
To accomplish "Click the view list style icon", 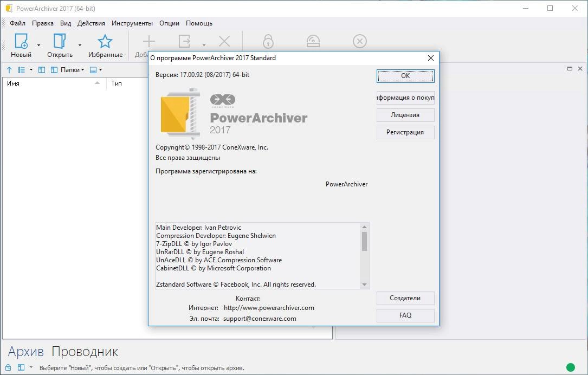I will click(x=22, y=70).
